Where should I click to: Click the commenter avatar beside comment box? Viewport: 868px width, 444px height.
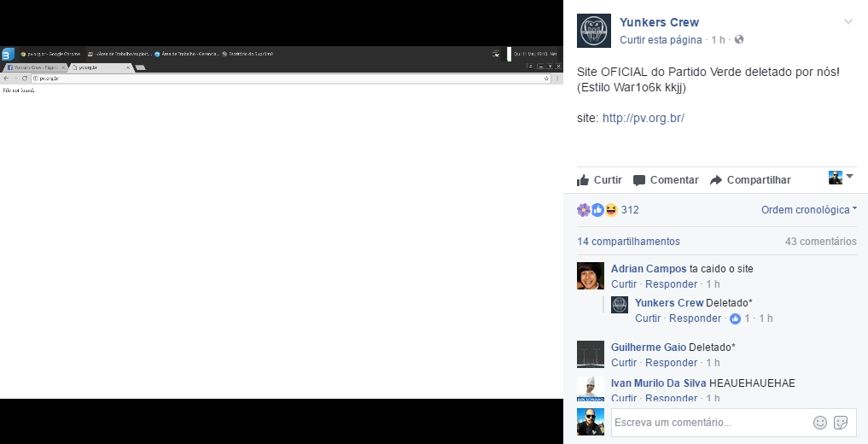pos(591,423)
